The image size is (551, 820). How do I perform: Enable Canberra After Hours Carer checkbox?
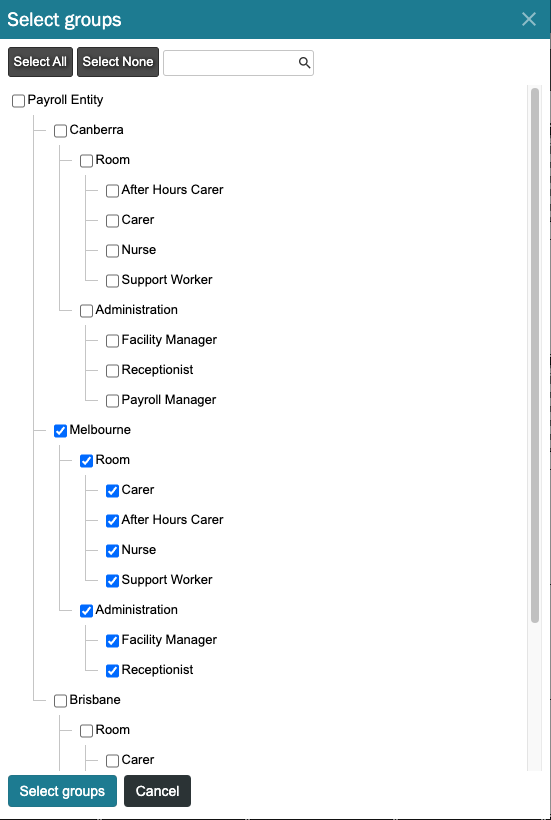pyautogui.click(x=112, y=191)
